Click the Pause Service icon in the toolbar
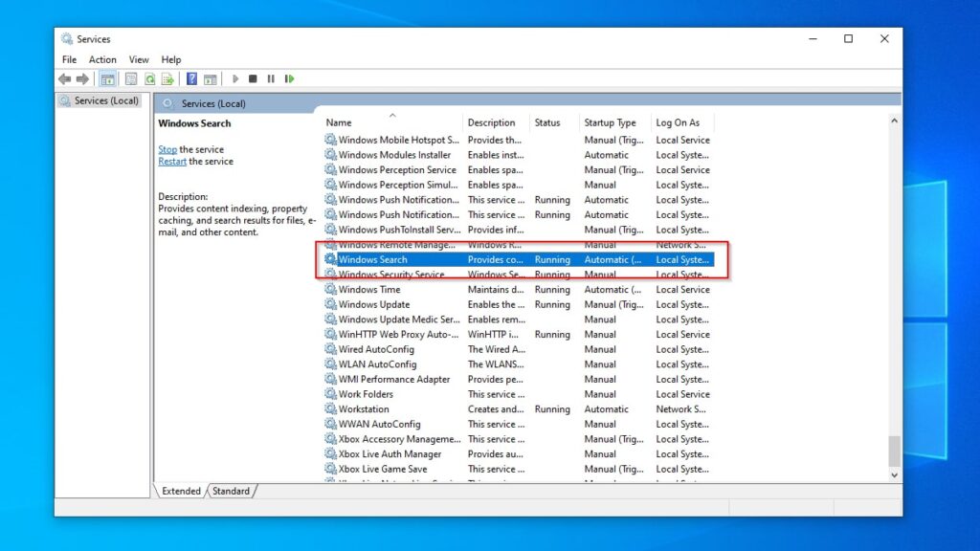Image resolution: width=980 pixels, height=551 pixels. click(271, 78)
